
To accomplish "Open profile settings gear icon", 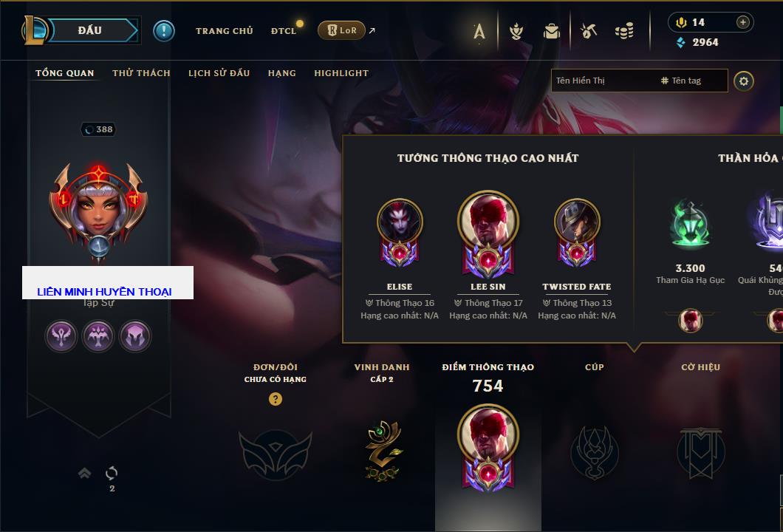I will (744, 81).
